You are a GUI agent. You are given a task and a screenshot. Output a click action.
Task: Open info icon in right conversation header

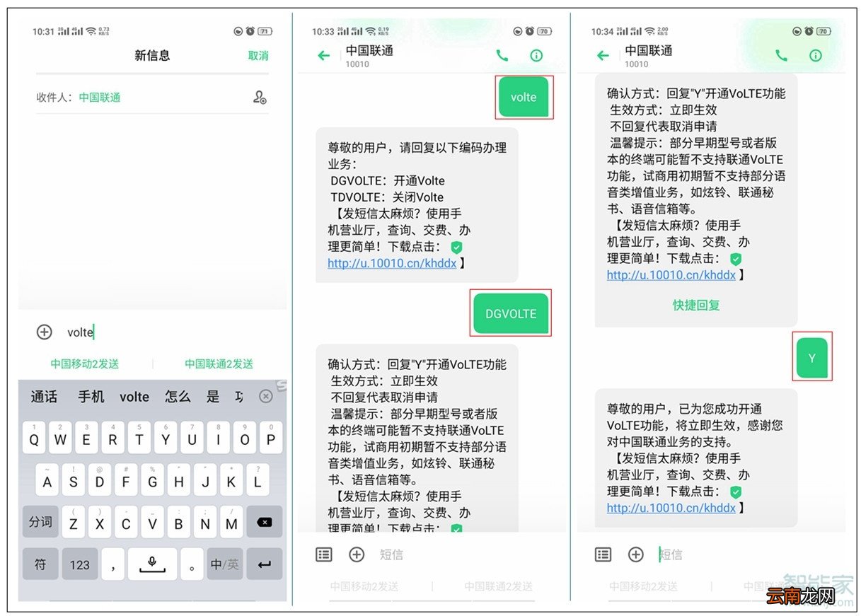[x=815, y=55]
